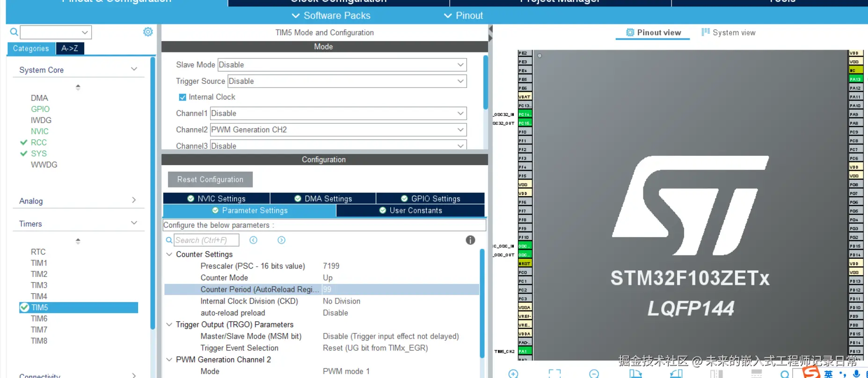Open the peripheral search combo box dropdown
The image size is (868, 378).
(85, 32)
